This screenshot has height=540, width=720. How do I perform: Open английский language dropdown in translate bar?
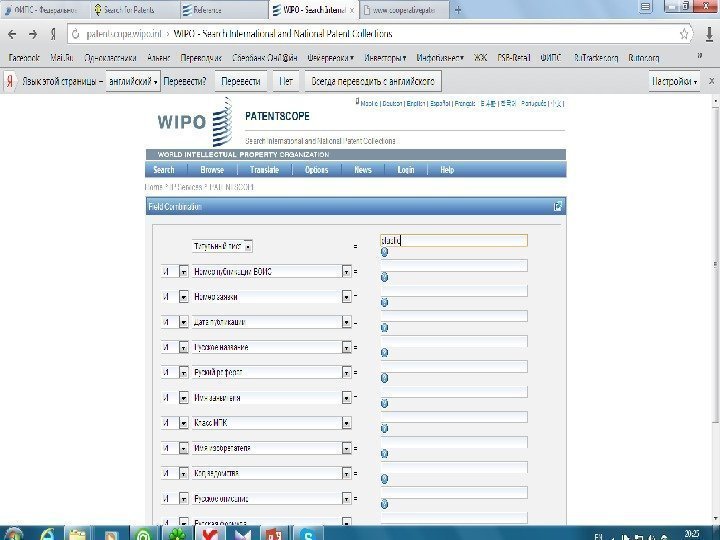click(133, 81)
